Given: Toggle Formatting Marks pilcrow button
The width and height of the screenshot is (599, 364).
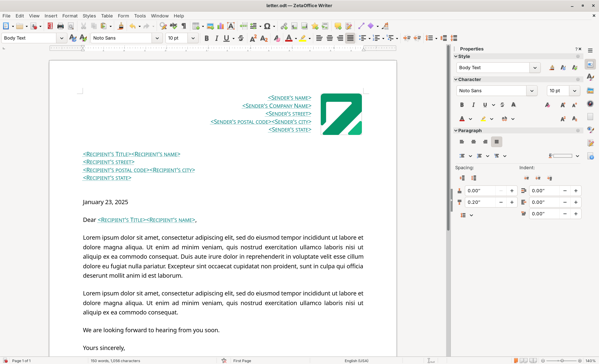Looking at the screenshot, I should pyautogui.click(x=184, y=26).
